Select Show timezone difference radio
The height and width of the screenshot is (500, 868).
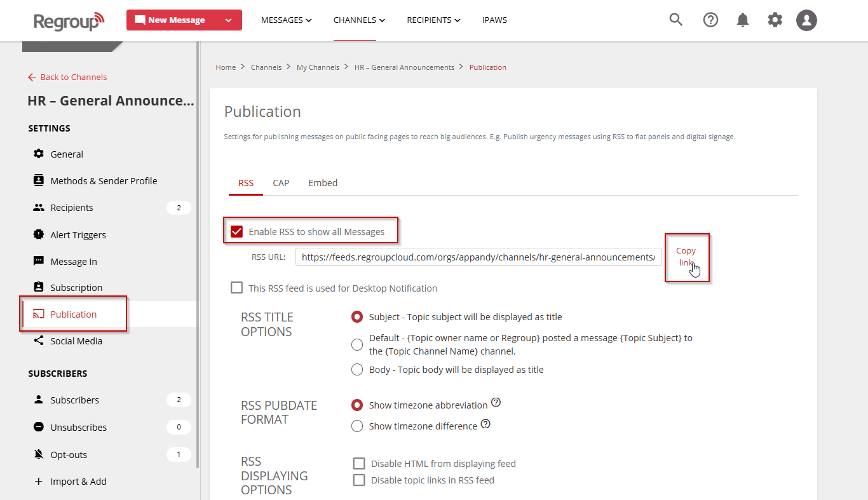(358, 426)
